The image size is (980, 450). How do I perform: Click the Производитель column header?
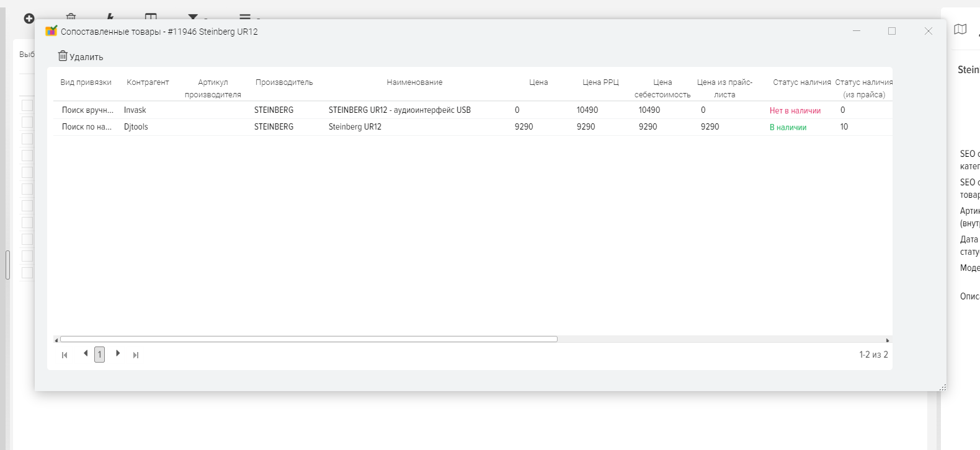pos(284,82)
